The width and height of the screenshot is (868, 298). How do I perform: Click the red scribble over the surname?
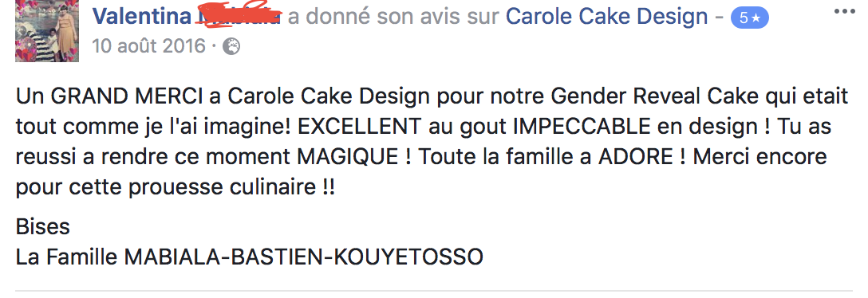tap(240, 15)
